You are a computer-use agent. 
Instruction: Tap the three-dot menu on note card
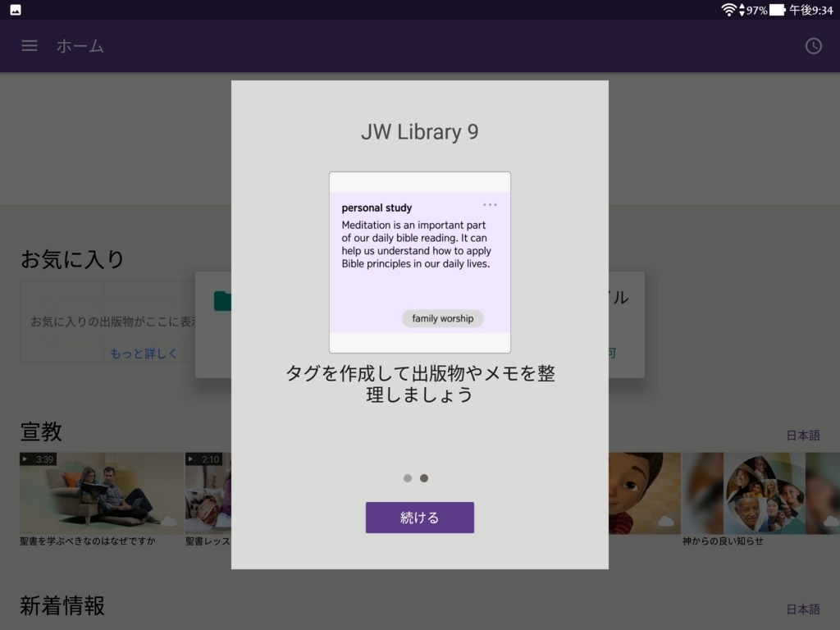(x=490, y=204)
